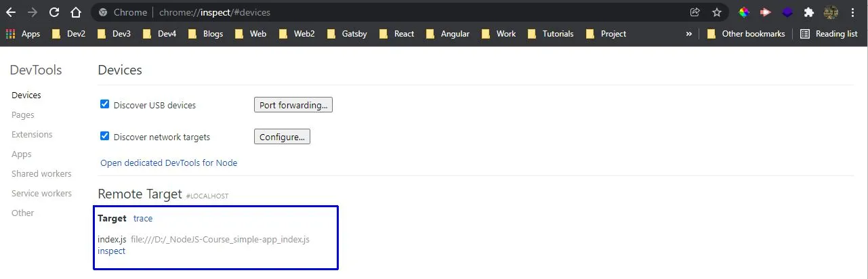Select Service workers in DevTools sidebar
Screen dimensions: 868x279
tap(41, 194)
